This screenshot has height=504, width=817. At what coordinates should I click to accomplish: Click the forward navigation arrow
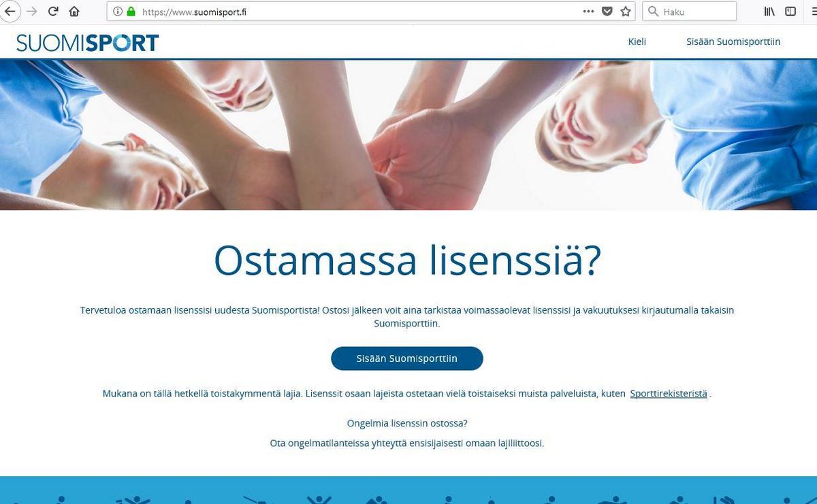tap(32, 12)
